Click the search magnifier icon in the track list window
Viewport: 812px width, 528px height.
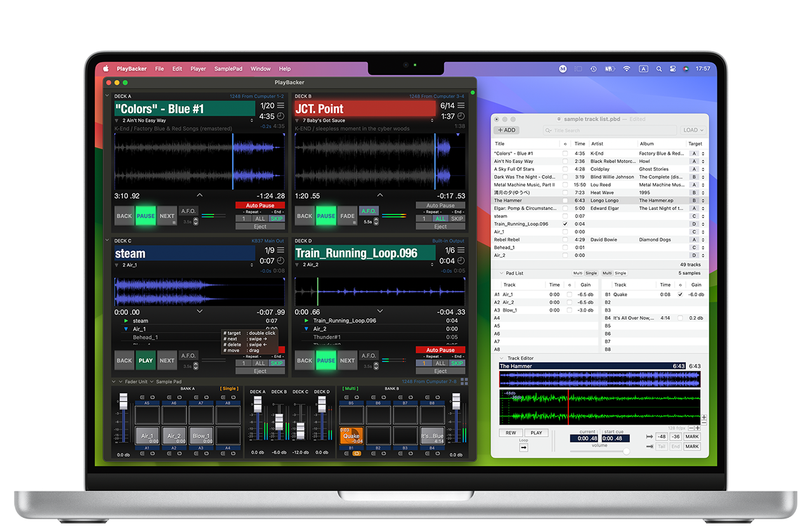click(x=549, y=130)
